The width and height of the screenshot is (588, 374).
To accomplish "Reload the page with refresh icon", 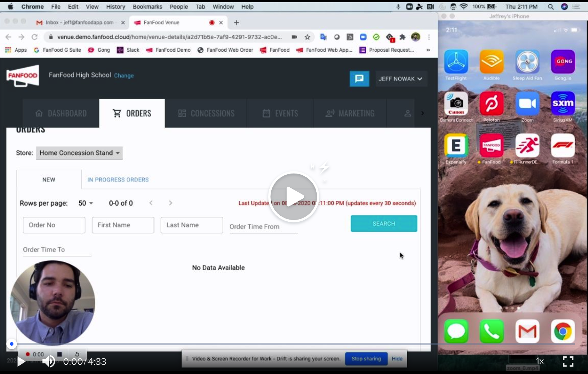I will pyautogui.click(x=34, y=37).
